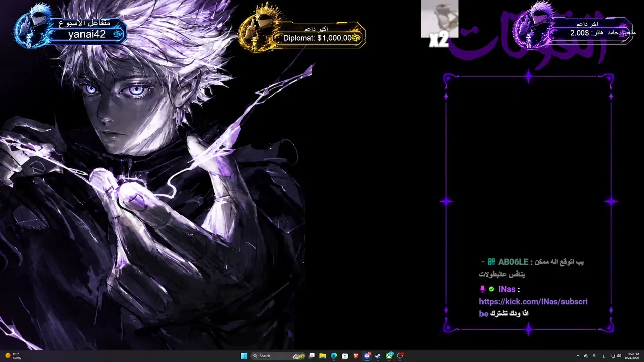The image size is (644, 362).
Task: Open Steam from the taskbar
Action: (378, 356)
